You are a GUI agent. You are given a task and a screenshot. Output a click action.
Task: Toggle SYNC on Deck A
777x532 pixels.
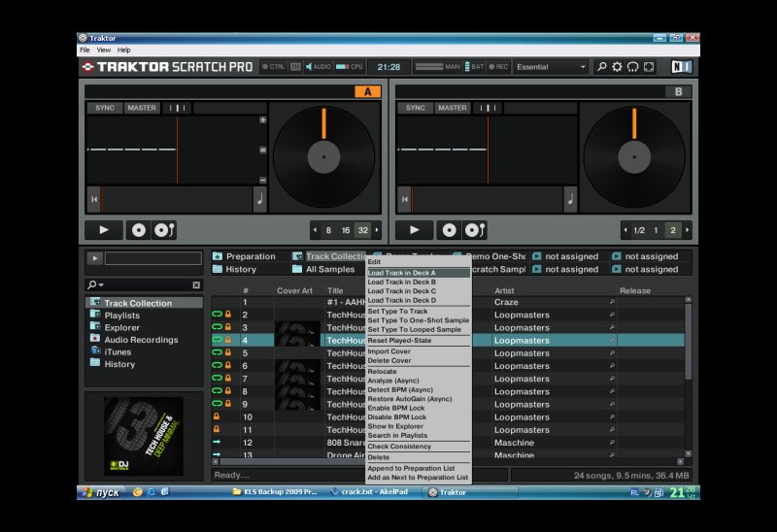(x=105, y=108)
